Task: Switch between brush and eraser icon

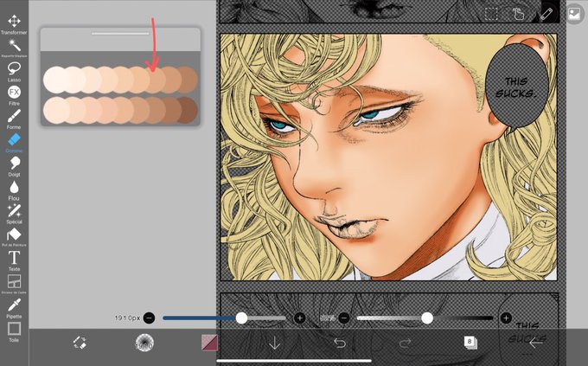Action: tap(80, 343)
